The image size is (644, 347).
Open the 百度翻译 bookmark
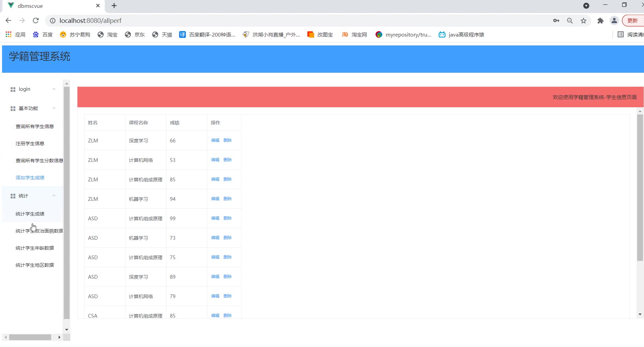coord(207,34)
